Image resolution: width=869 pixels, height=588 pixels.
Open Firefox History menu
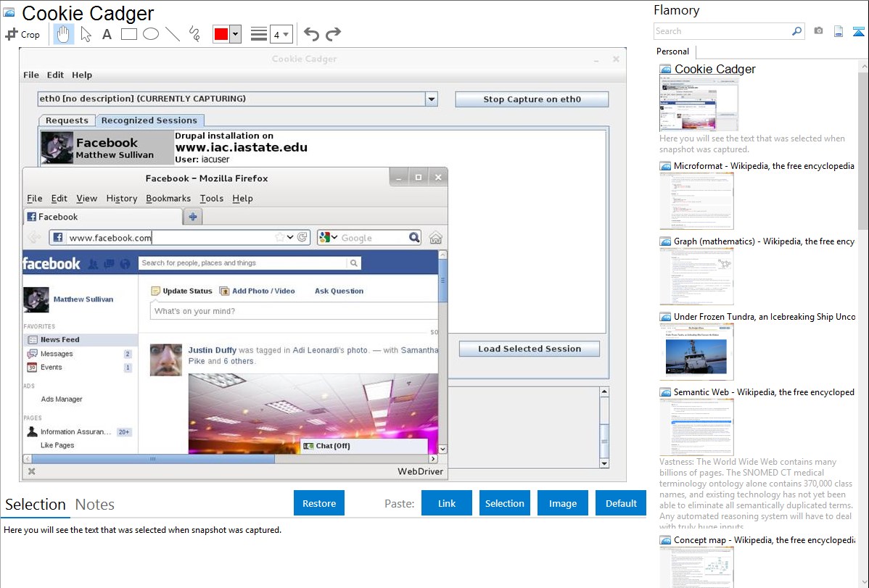click(x=121, y=199)
